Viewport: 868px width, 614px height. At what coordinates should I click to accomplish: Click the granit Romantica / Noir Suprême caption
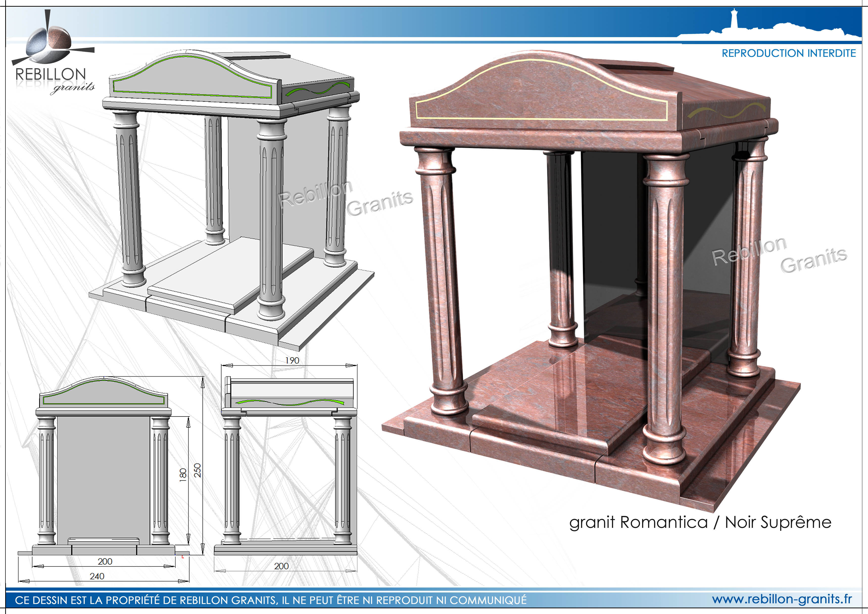coord(700,522)
